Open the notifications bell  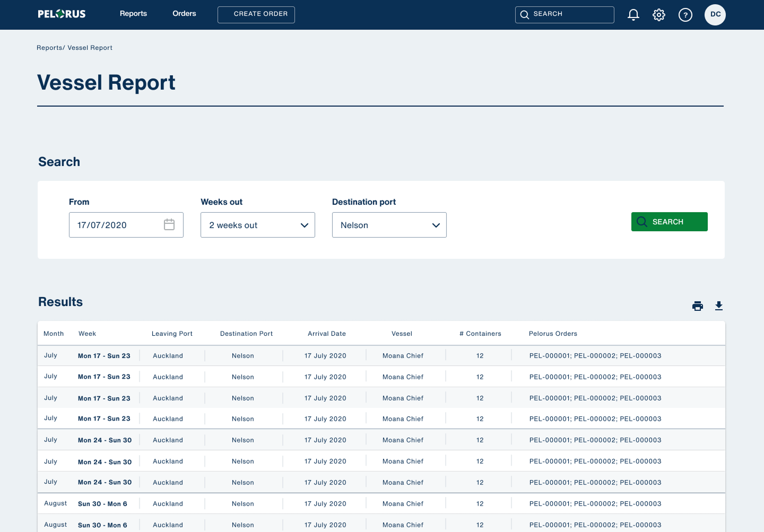(x=633, y=15)
